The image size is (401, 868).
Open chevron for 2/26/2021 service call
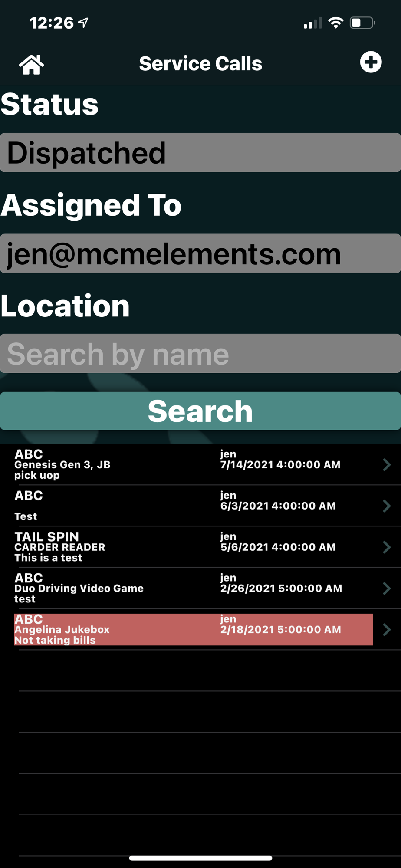coord(387,589)
